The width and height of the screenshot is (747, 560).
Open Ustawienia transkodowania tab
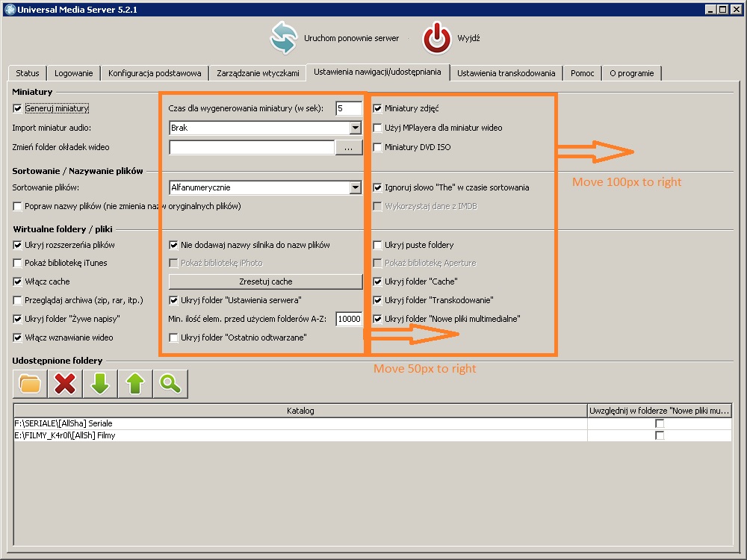pos(506,73)
